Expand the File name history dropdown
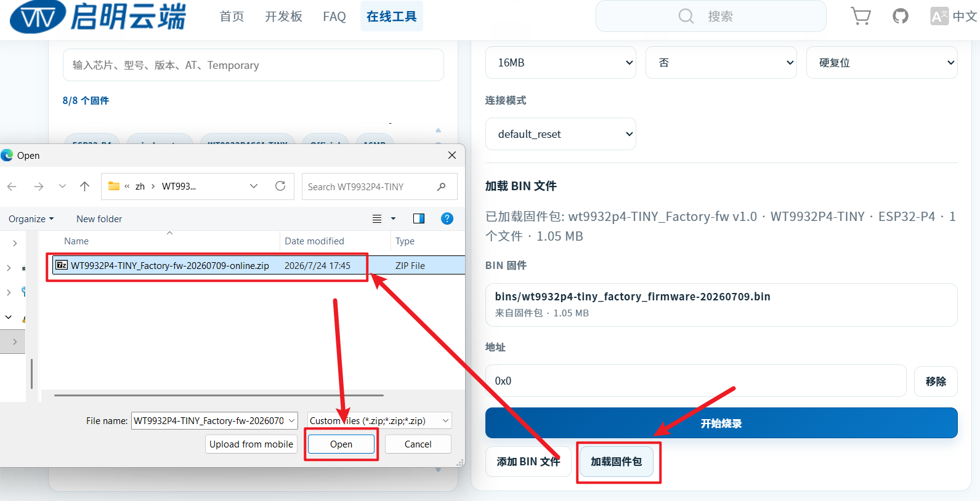Image resolution: width=980 pixels, height=501 pixels. pyautogui.click(x=291, y=421)
